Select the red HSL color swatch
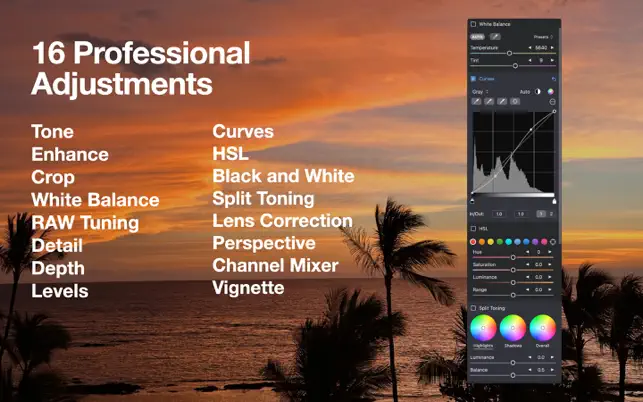 pos(473,242)
